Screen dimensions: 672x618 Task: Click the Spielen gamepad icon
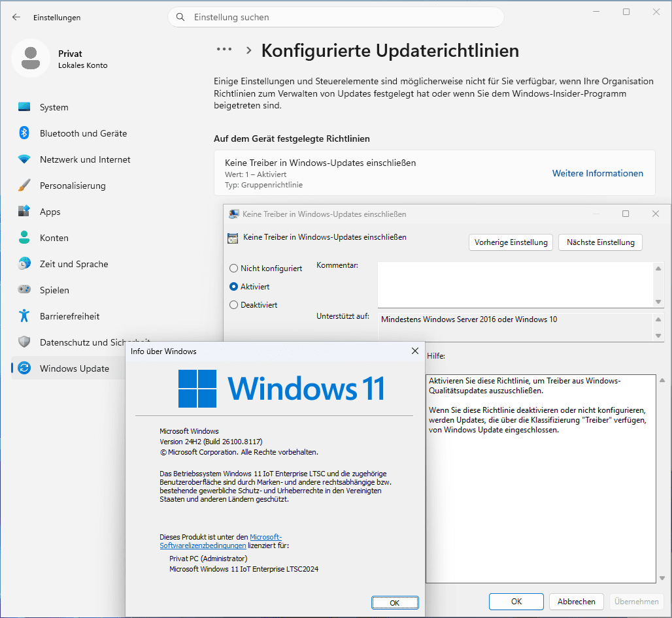(24, 289)
